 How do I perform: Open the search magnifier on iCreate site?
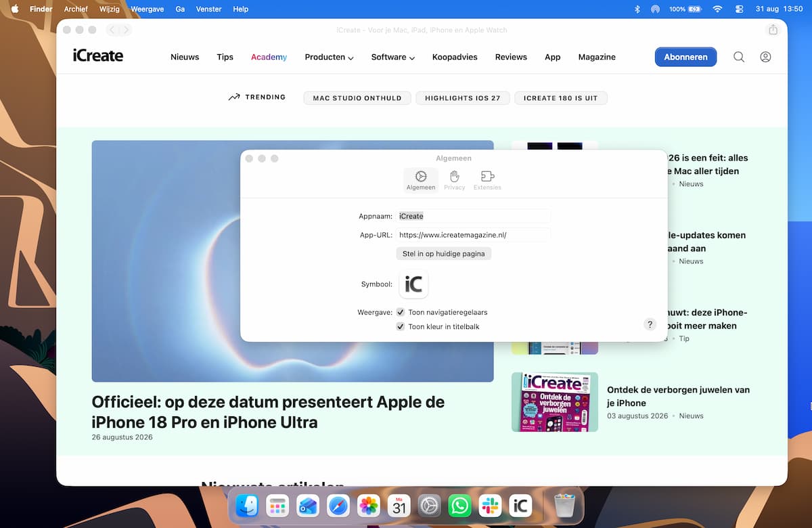(x=739, y=57)
